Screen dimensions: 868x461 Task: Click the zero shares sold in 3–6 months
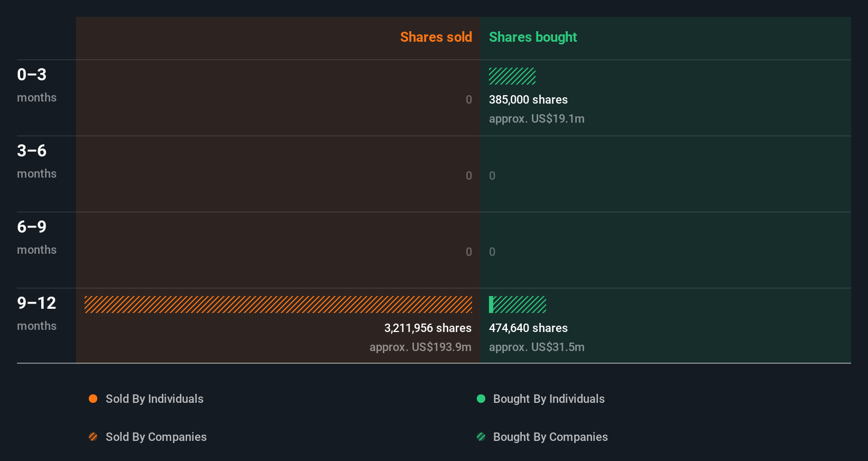(469, 176)
